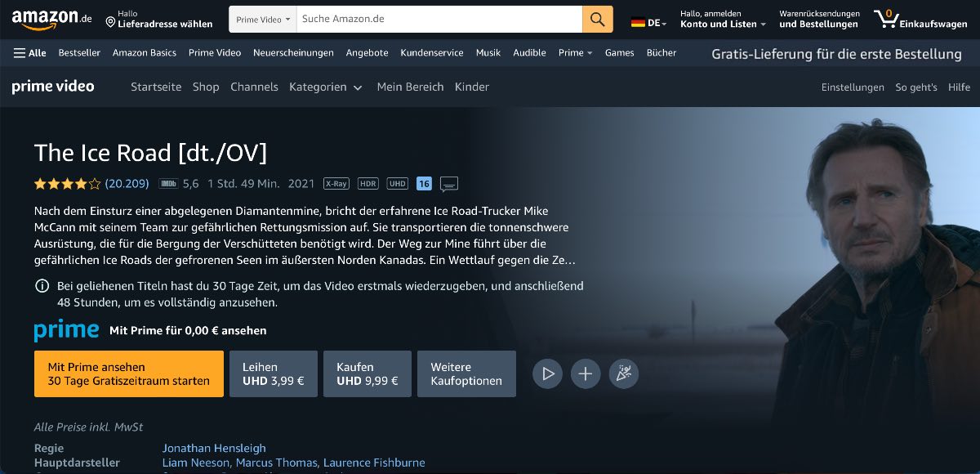Open Amazon Basics nav item
The image size is (980, 474).
click(x=145, y=52)
